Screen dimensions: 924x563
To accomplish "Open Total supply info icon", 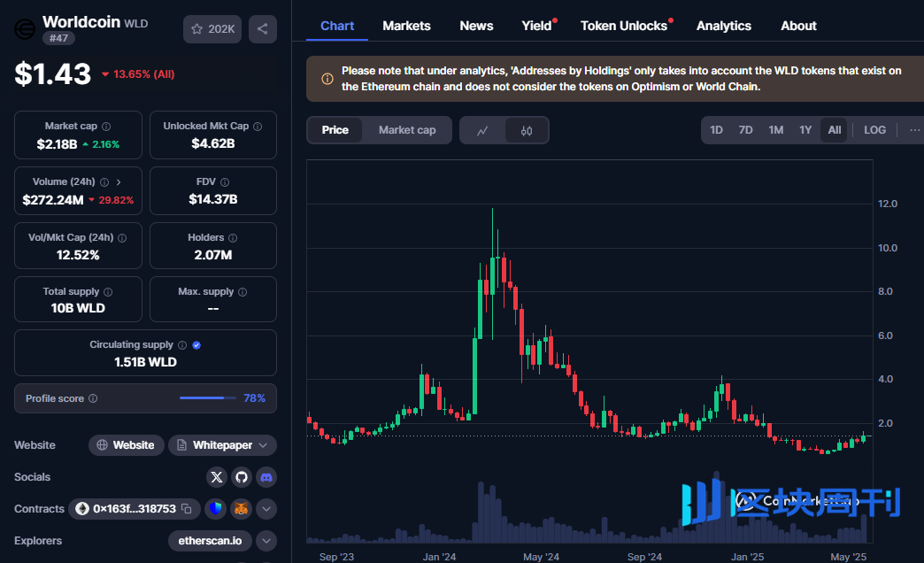I will point(108,292).
